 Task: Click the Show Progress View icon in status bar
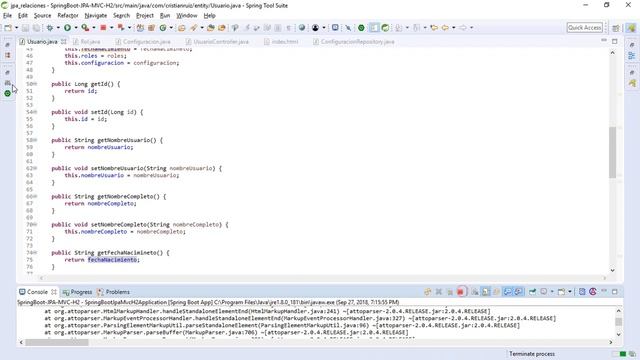[632, 354]
